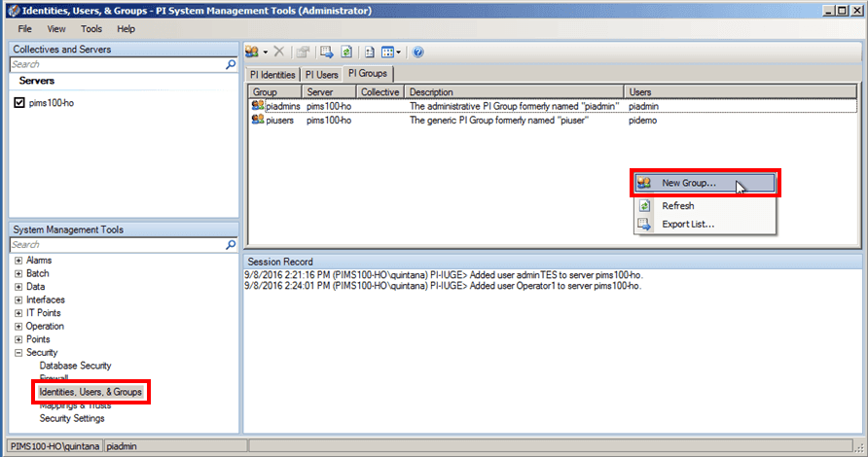Click the Properties toolbar icon
The width and height of the screenshot is (868, 457).
(303, 52)
